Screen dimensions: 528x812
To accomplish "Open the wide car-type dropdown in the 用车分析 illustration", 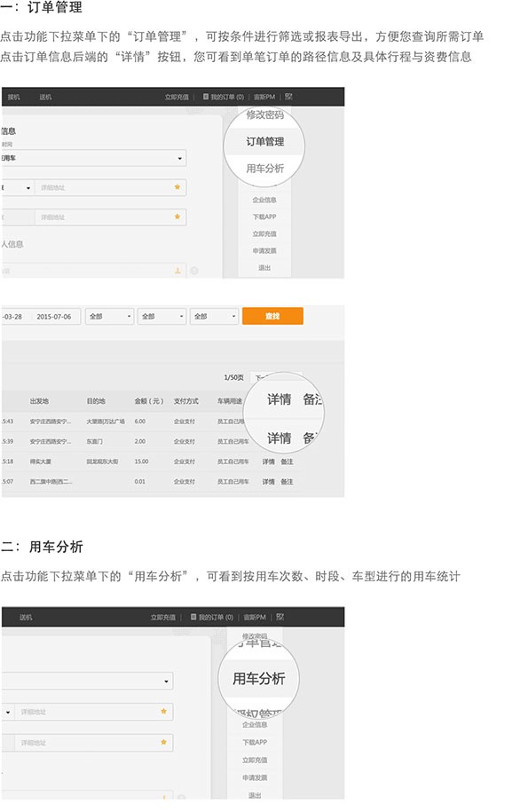I will tap(88, 681).
